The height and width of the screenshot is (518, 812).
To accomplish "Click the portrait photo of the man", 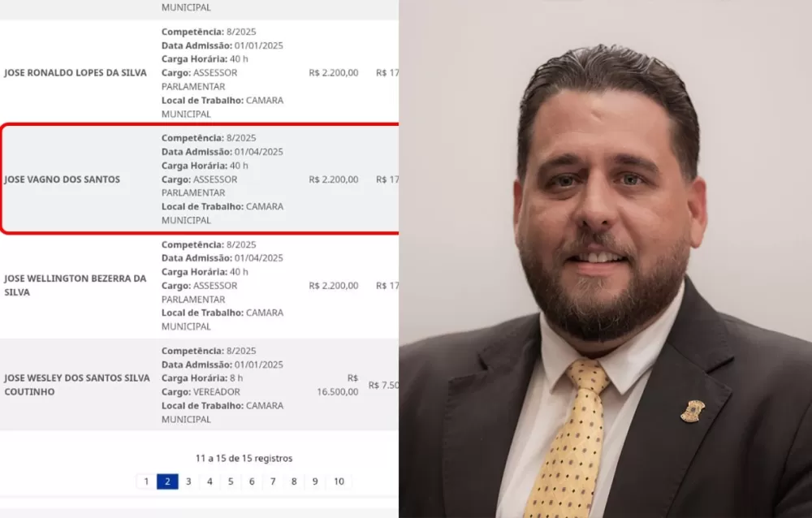I will (x=606, y=259).
